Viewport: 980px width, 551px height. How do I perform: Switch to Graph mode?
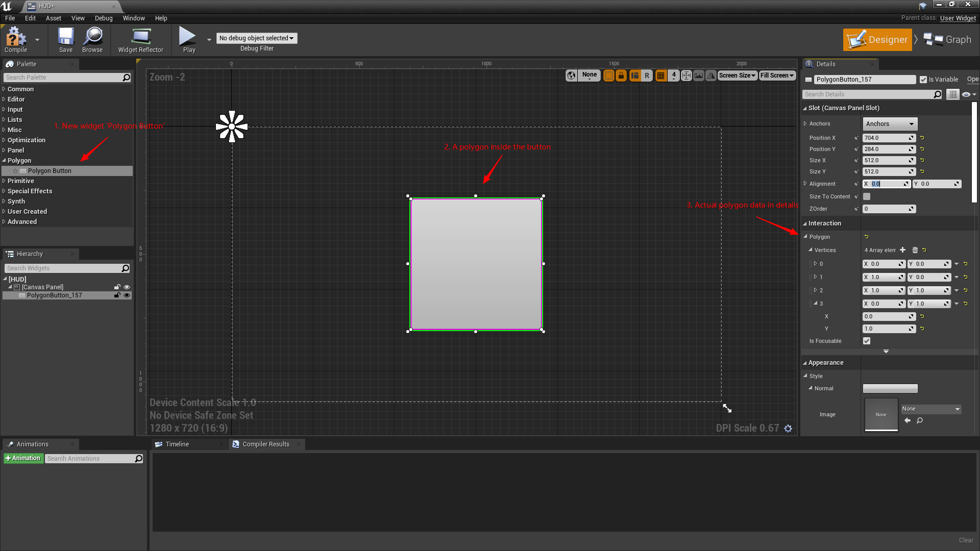pyautogui.click(x=948, y=40)
